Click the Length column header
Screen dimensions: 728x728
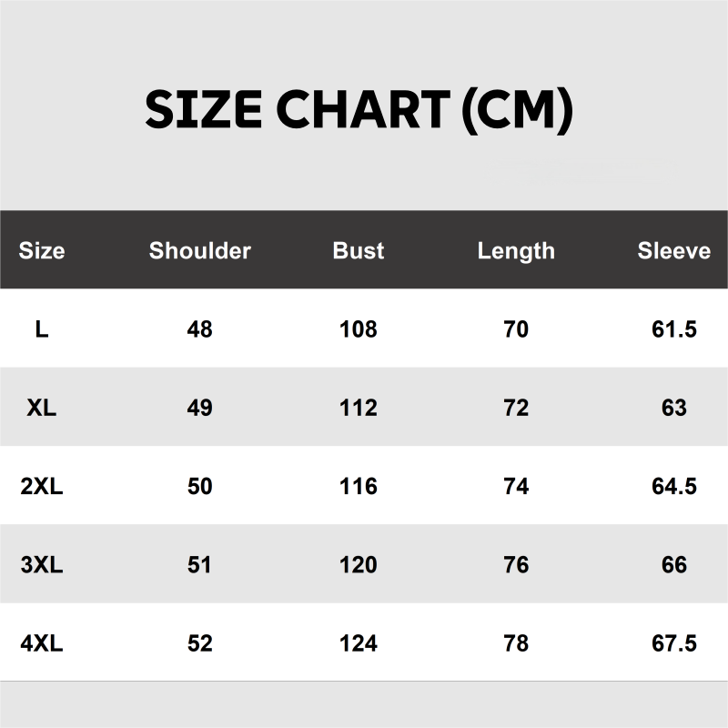516,250
